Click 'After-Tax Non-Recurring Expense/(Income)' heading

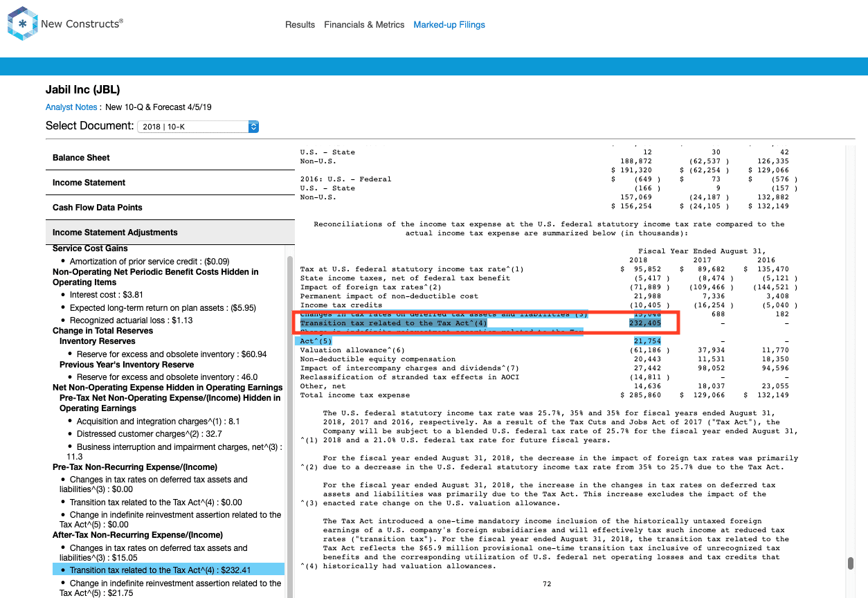pyautogui.click(x=138, y=535)
